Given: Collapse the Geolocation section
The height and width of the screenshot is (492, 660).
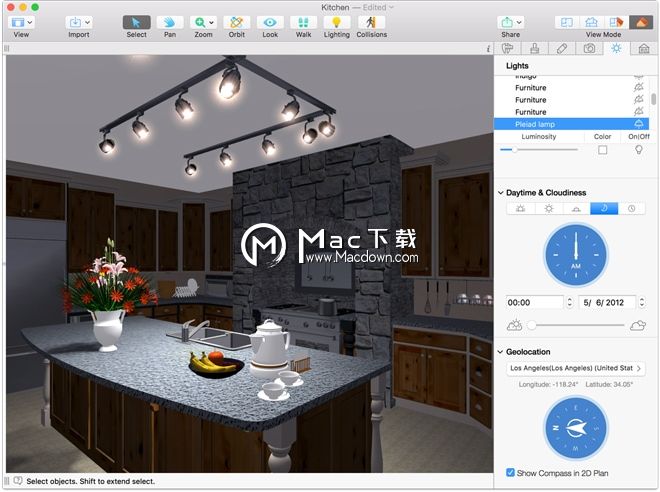Looking at the screenshot, I should [x=500, y=352].
